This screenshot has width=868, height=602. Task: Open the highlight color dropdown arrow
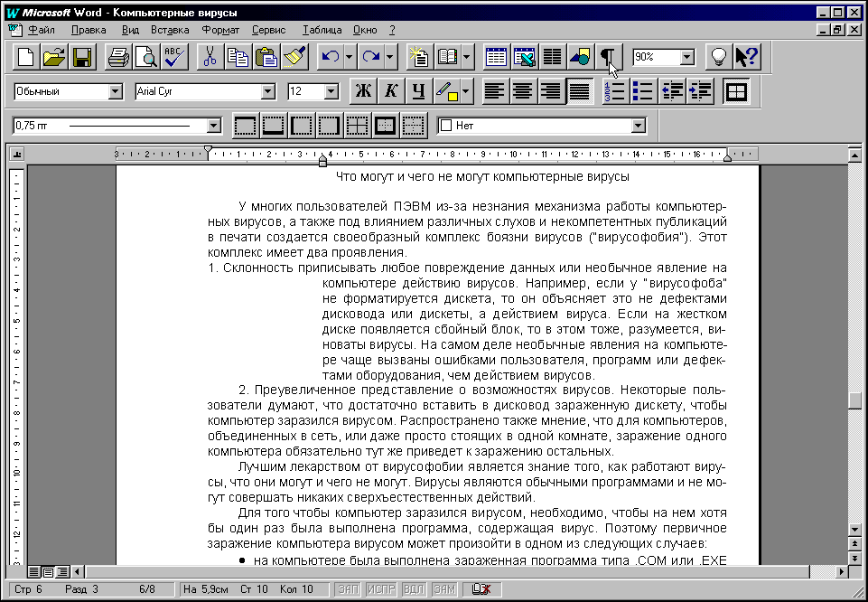(467, 91)
